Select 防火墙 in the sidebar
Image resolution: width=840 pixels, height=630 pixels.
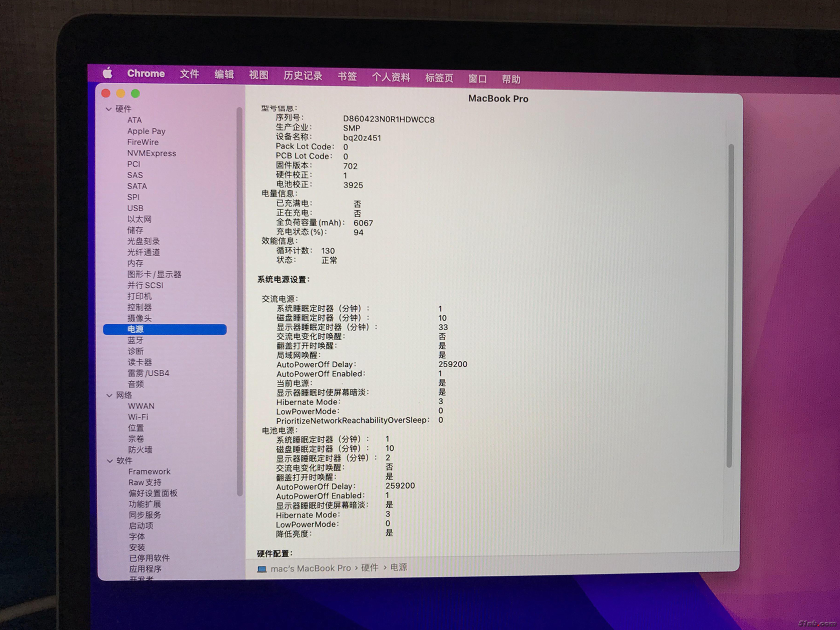pos(140,449)
